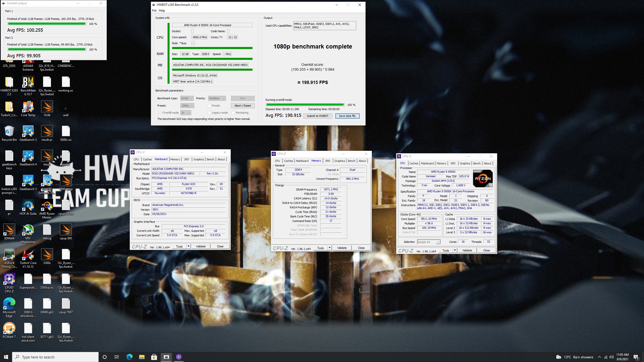
Task: Select the Graphics tab in rightmost CPU-Z window
Action: pyautogui.click(x=465, y=163)
